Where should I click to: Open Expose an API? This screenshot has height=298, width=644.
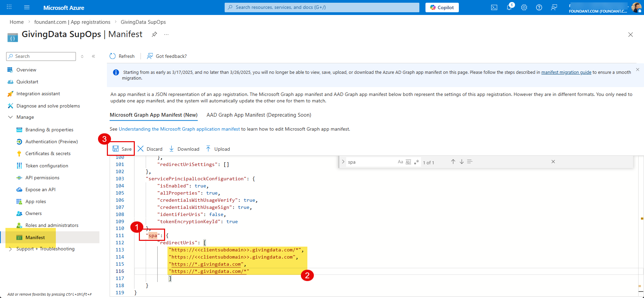point(40,189)
